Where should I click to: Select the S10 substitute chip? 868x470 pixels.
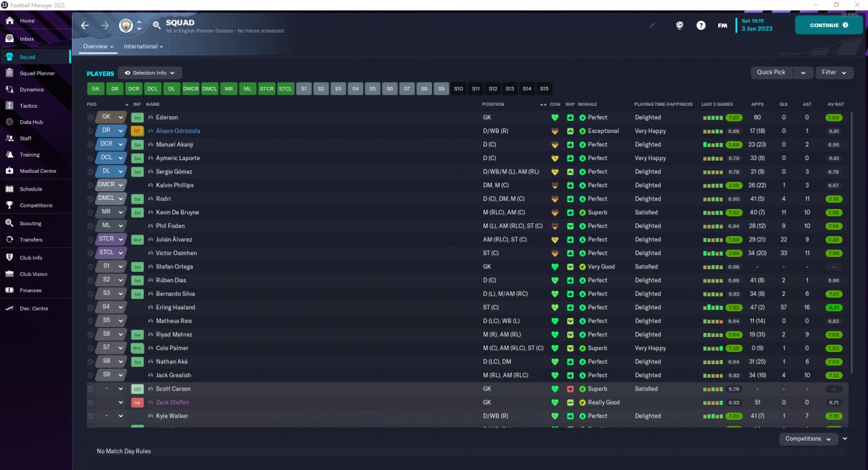point(458,89)
